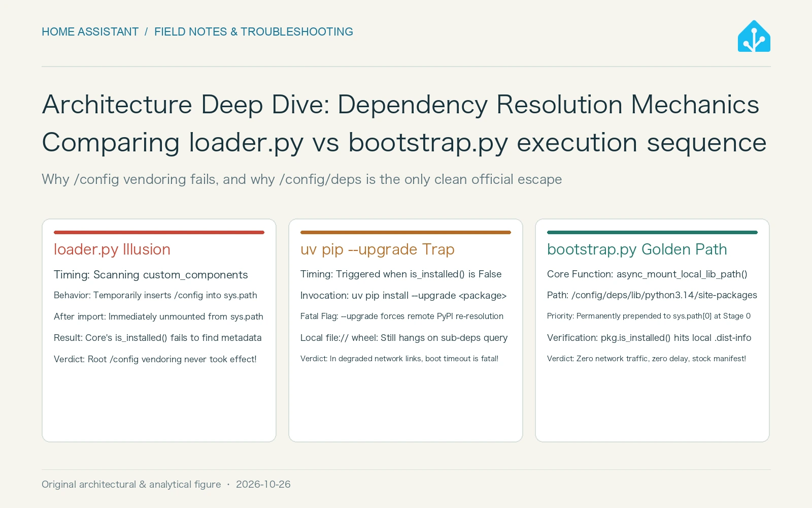
Task: Click the 'Original architectural & analytical figure' footer text
Action: (x=131, y=485)
